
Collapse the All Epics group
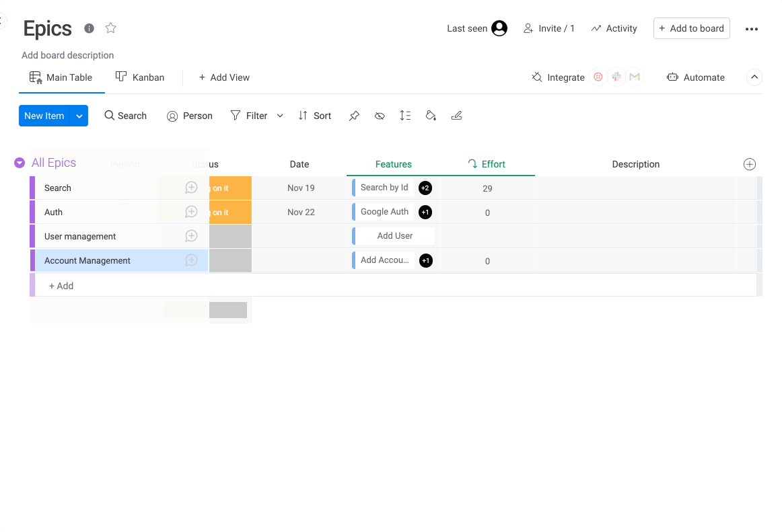(x=19, y=163)
